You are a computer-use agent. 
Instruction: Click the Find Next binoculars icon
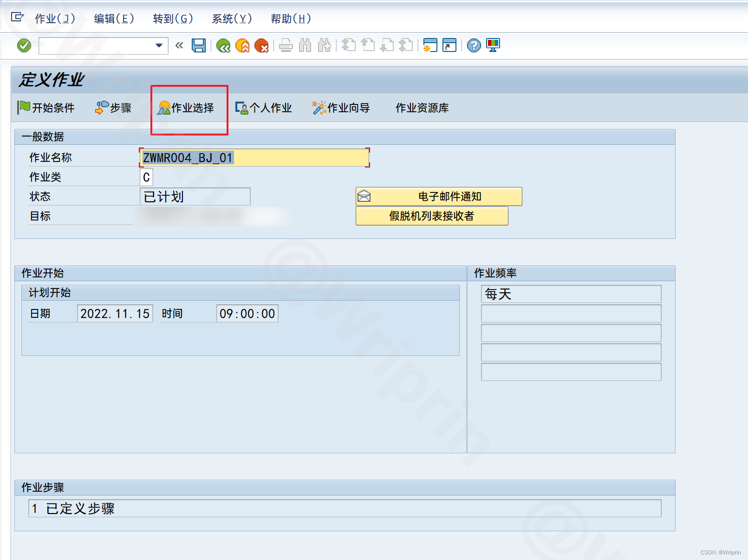[324, 45]
